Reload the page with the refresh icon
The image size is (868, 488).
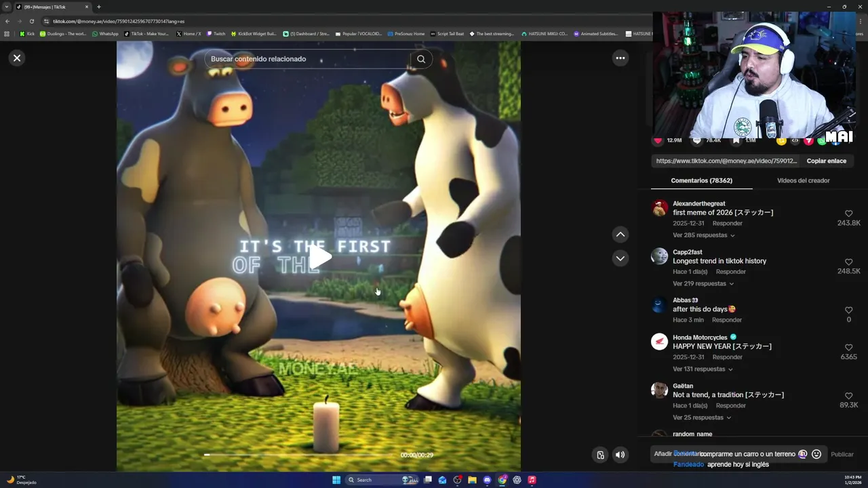(31, 21)
